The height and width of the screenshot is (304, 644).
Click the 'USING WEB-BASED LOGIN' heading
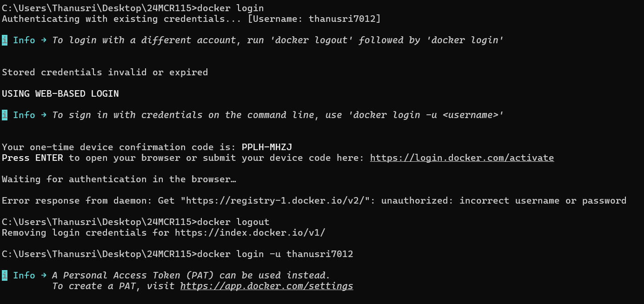60,94
